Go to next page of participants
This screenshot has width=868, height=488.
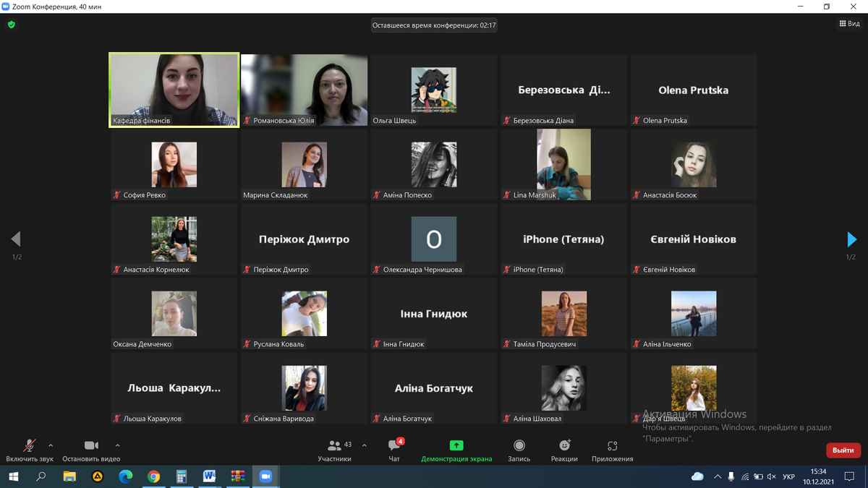pyautogui.click(x=851, y=239)
